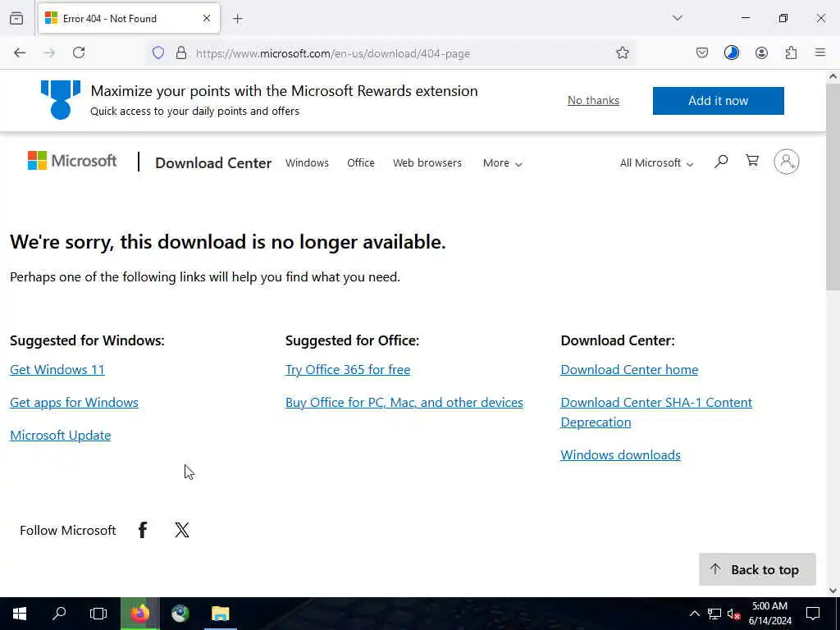
Task: Open the Firefox application hamburger menu
Action: point(820,52)
